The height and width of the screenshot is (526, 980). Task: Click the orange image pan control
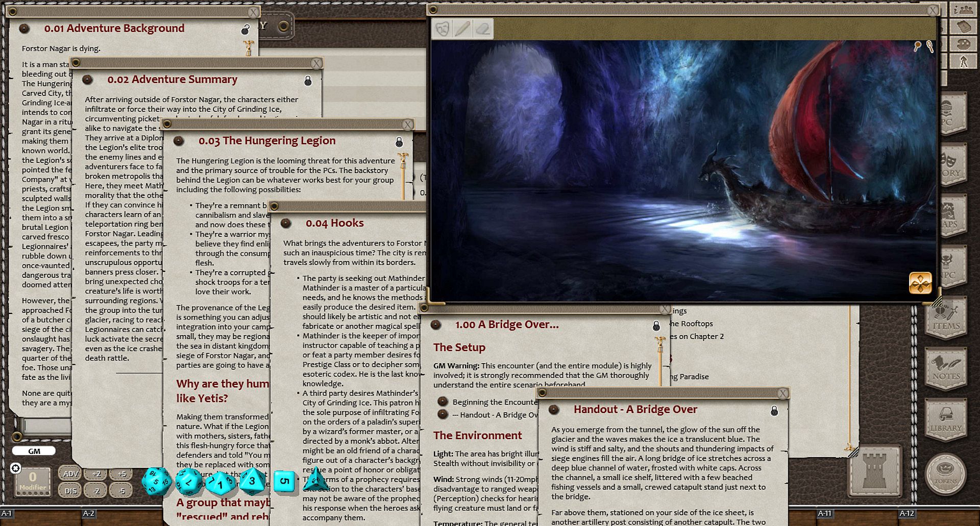pyautogui.click(x=920, y=283)
